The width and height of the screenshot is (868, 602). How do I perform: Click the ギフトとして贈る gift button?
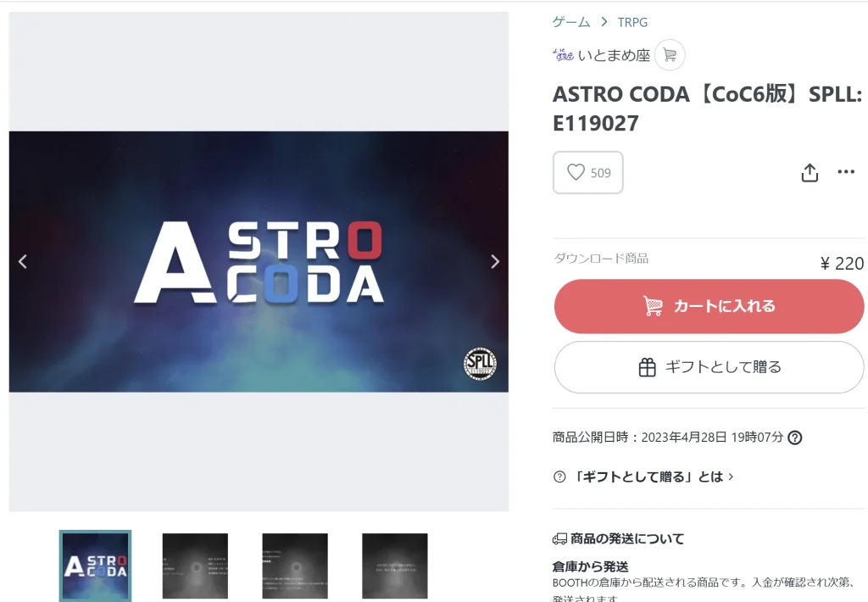click(x=709, y=367)
